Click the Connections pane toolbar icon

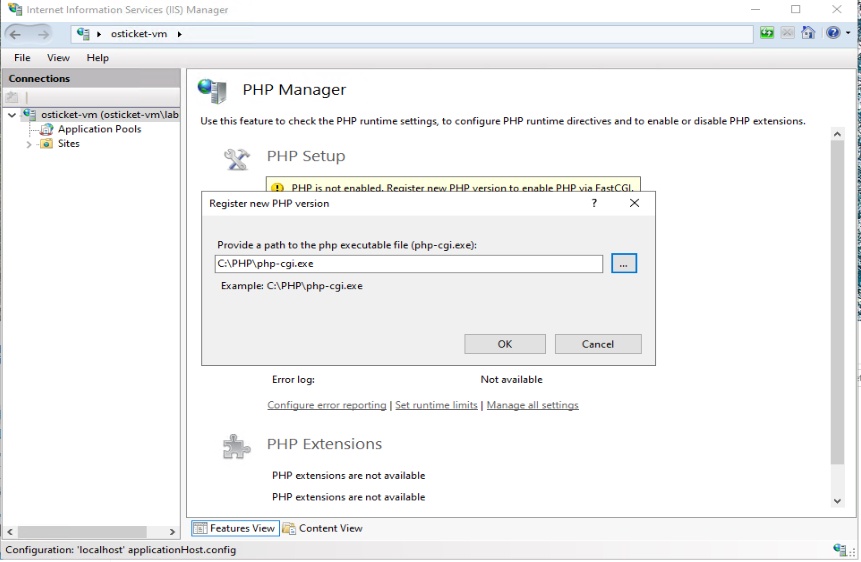pos(12,98)
